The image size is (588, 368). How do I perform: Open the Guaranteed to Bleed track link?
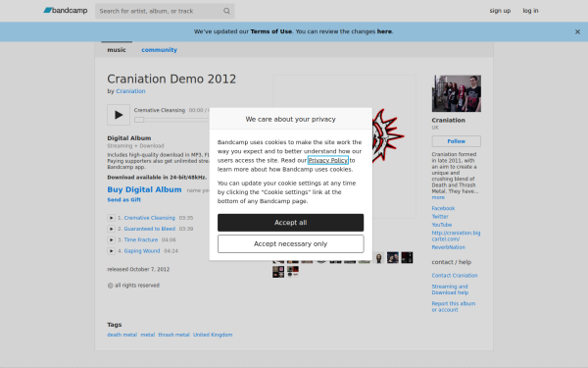149,229
